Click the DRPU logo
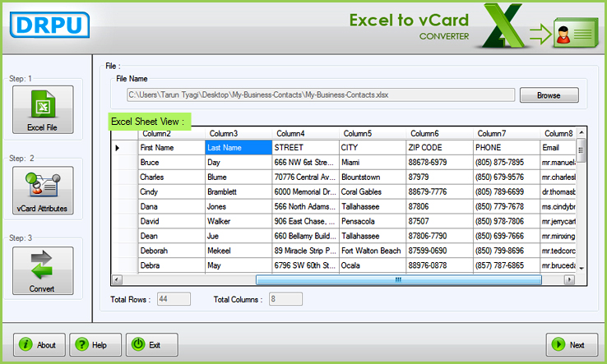This screenshot has width=607, height=364. pos(50,25)
